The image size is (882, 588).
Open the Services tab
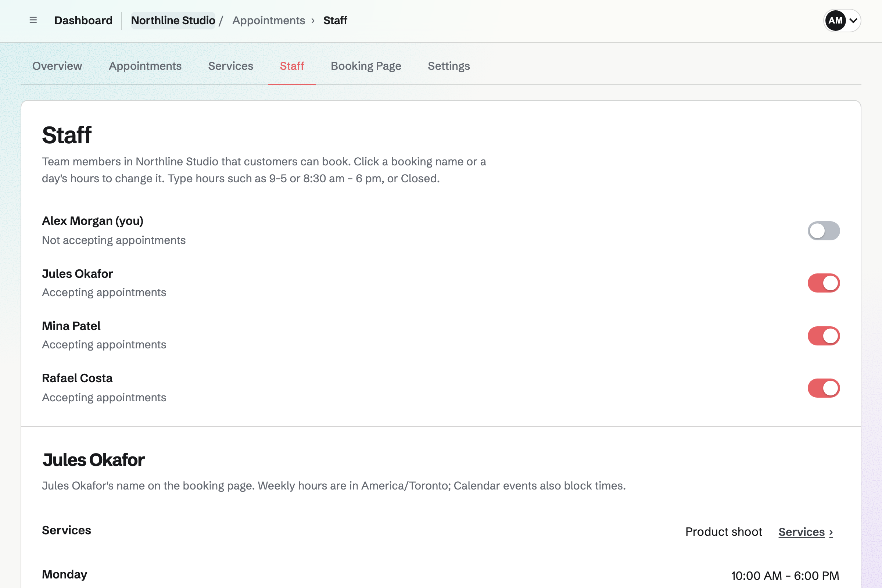[231, 66]
